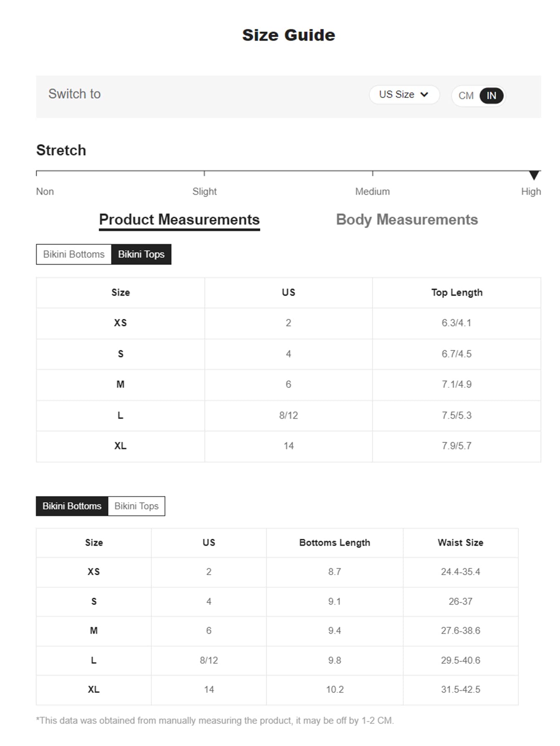Select the dark Bikini Bottoms button above the Waist Size table

point(72,506)
